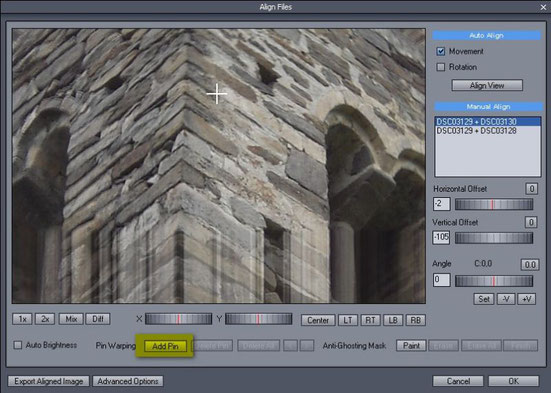Enable the Auto Brightness checkbox
Image resolution: width=551 pixels, height=393 pixels.
(x=18, y=345)
